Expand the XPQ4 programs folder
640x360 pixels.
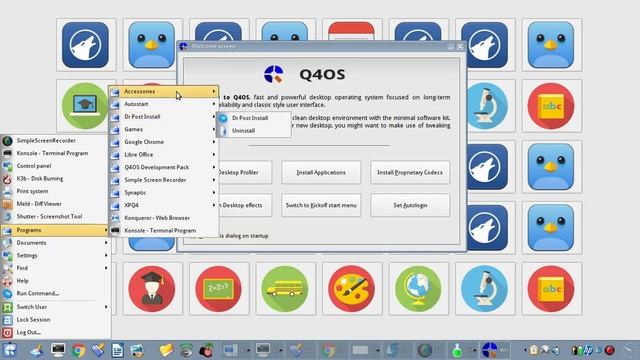pos(164,205)
